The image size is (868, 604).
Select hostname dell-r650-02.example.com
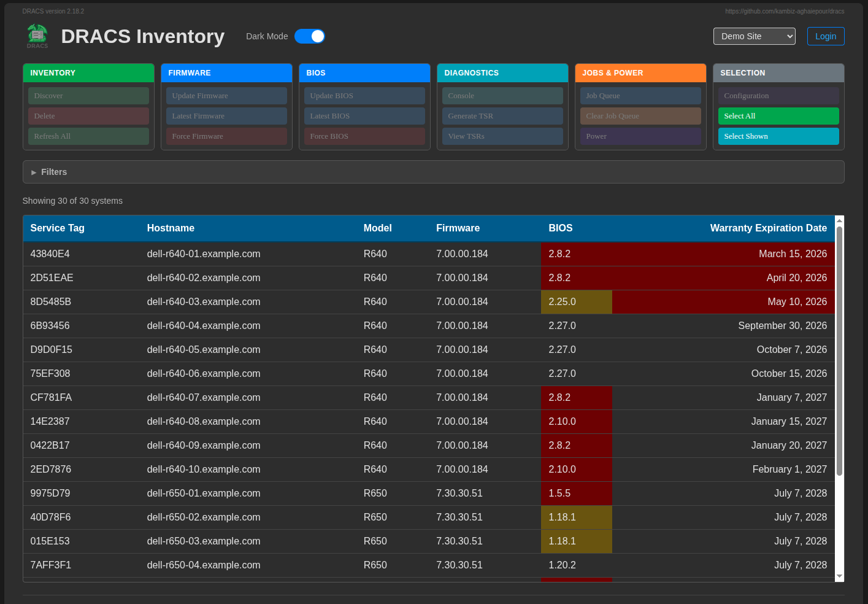coord(204,517)
